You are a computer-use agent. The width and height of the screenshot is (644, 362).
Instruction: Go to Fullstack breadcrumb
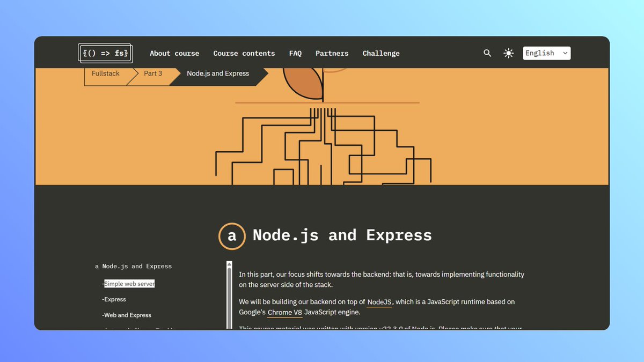pyautogui.click(x=106, y=73)
